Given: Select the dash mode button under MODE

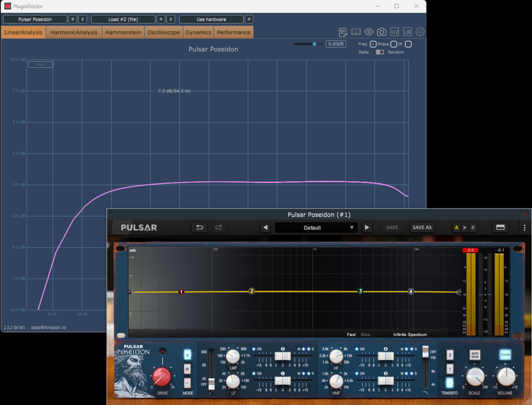Looking at the screenshot, I should coord(187,383).
